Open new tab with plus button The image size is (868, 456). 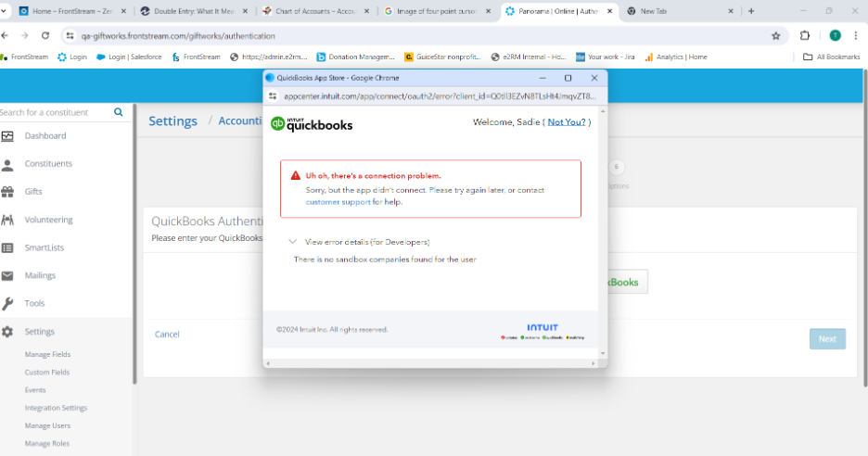[x=751, y=11]
